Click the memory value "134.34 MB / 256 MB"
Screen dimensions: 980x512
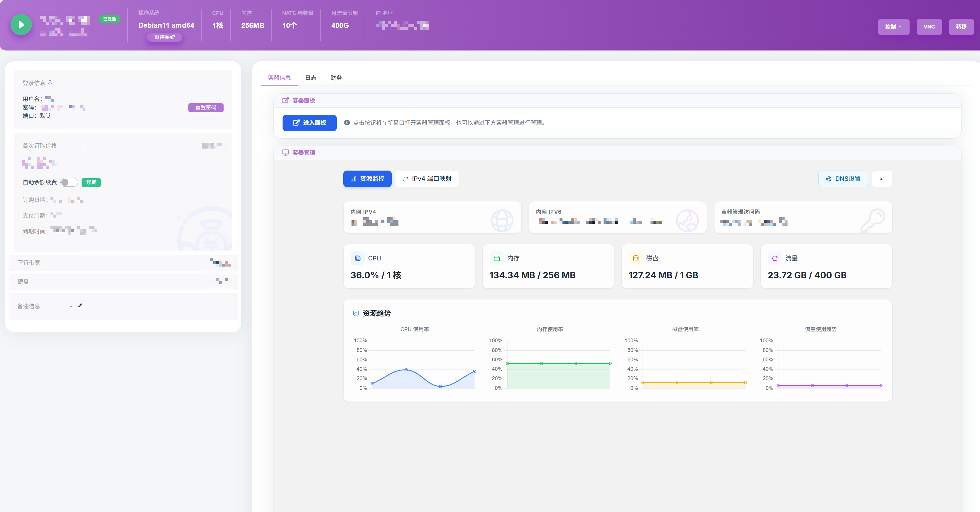click(532, 275)
